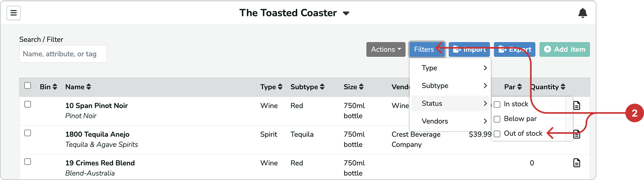Sort by Par column arrows
This screenshot has height=180, width=644.
(x=520, y=87)
